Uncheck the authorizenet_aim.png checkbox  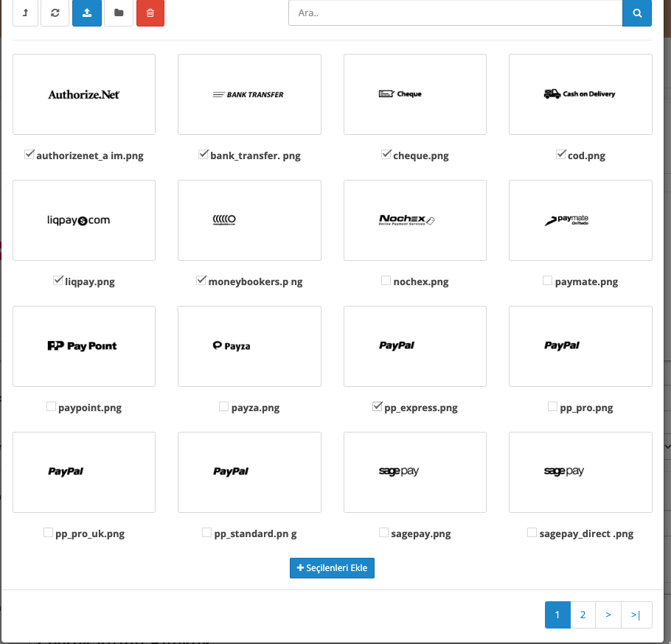[x=29, y=154]
